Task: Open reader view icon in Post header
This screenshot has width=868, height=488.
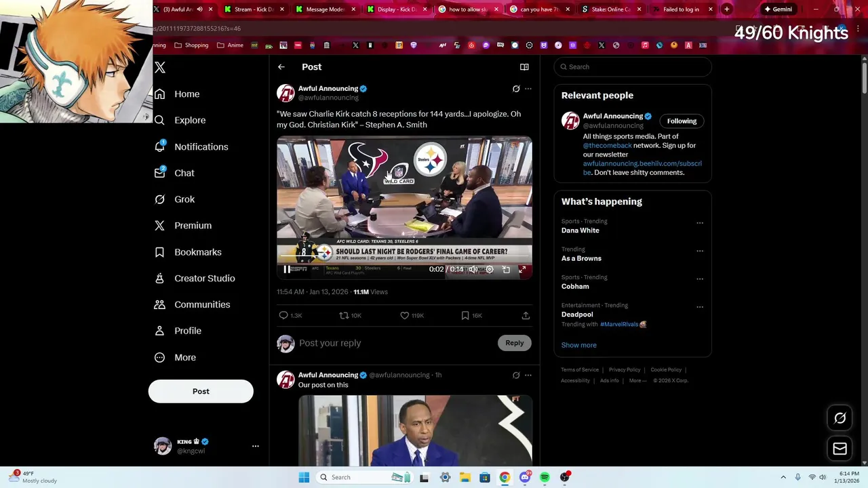Action: (524, 67)
